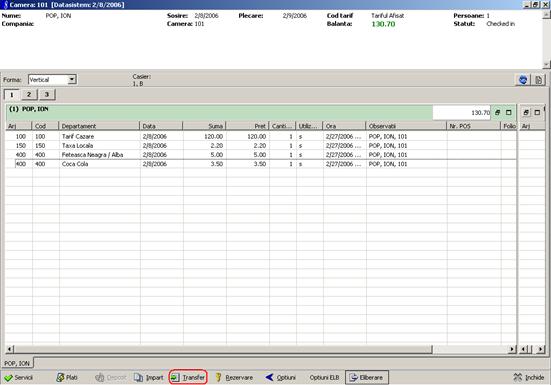Select the bottom POP, ION tab

pos(17,363)
